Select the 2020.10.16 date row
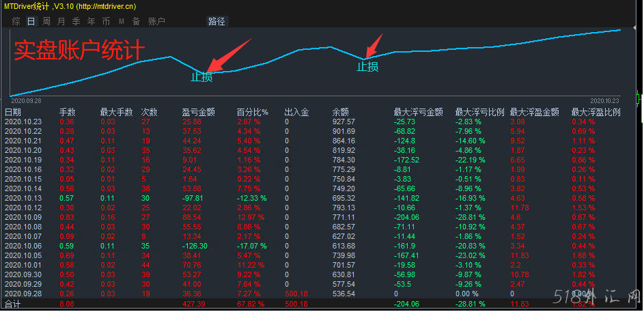Image resolution: width=644 pixels, height=312 pixels. tap(24, 169)
